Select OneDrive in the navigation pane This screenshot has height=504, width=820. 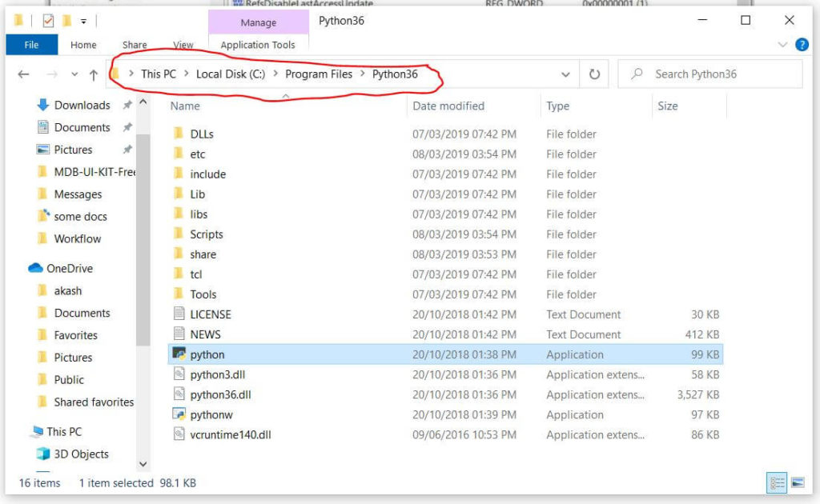click(x=70, y=269)
